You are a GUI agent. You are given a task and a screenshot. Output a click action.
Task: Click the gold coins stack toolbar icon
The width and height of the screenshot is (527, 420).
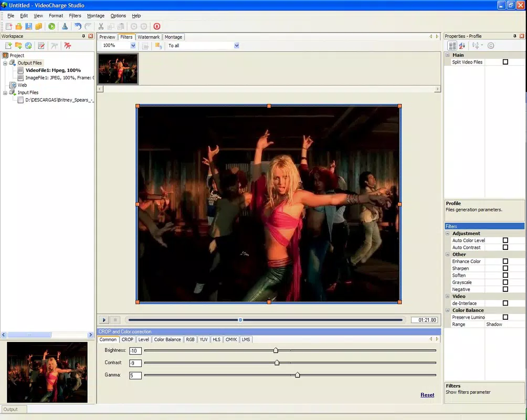(x=39, y=26)
